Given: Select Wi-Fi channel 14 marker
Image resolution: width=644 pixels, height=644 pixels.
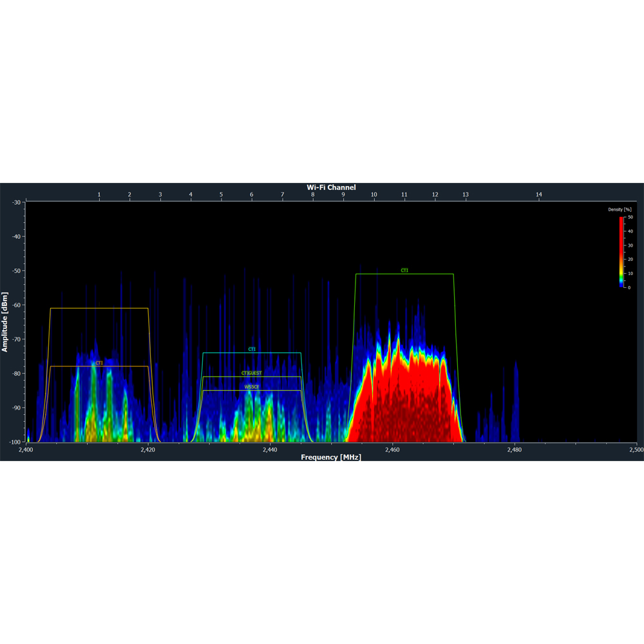Looking at the screenshot, I should pos(539,194).
